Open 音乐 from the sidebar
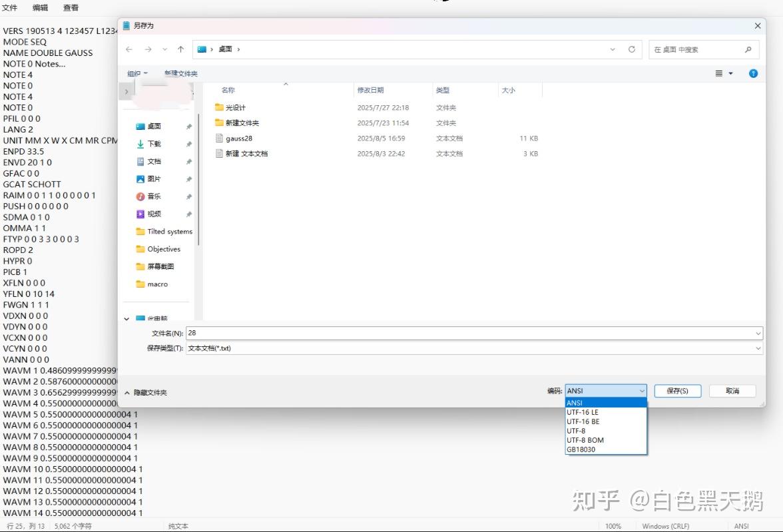Viewport: 783px width, 532px height. 154,196
